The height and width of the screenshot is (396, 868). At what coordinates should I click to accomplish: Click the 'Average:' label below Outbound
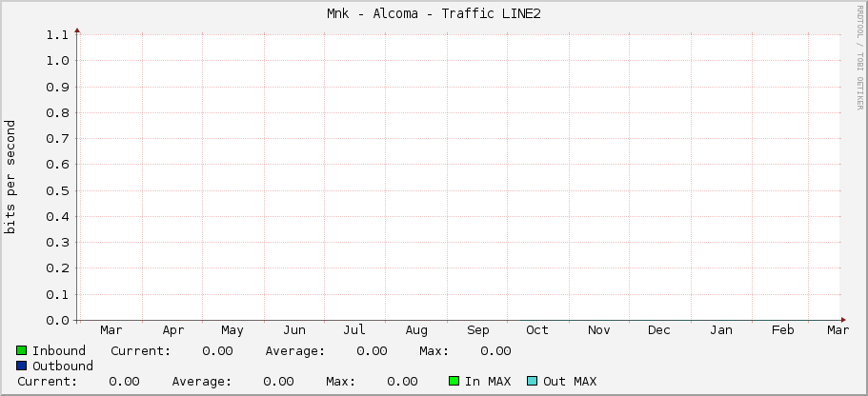click(x=201, y=381)
